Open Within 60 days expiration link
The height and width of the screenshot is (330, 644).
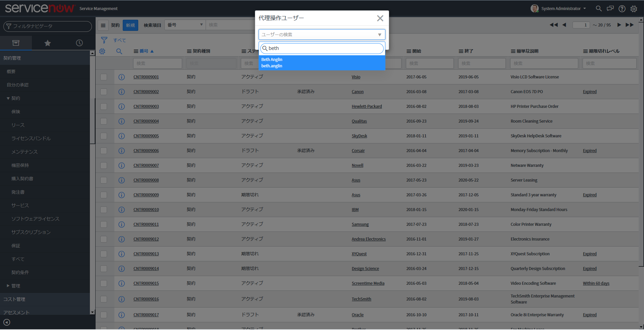click(x=596, y=283)
